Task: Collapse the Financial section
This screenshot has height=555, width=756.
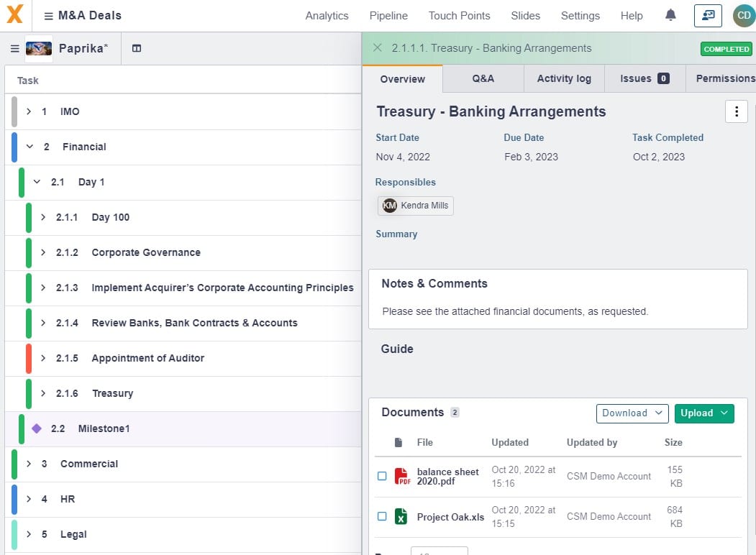Action: 29,147
